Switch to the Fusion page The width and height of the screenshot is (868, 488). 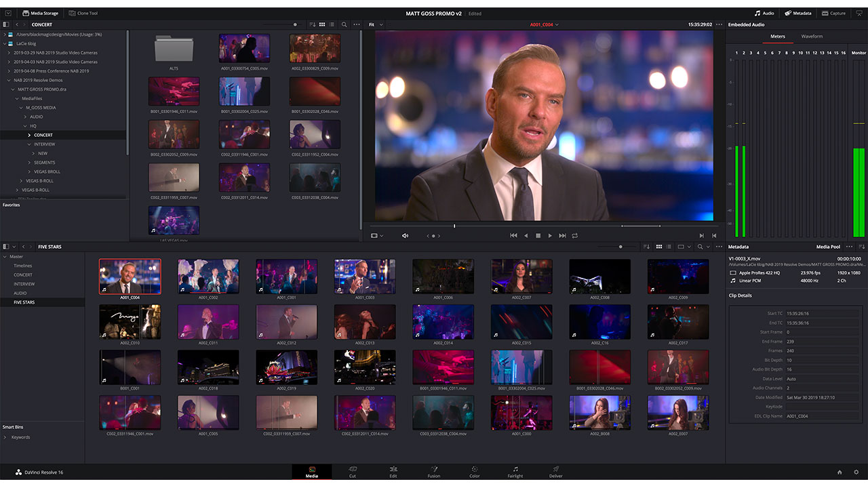(434, 471)
